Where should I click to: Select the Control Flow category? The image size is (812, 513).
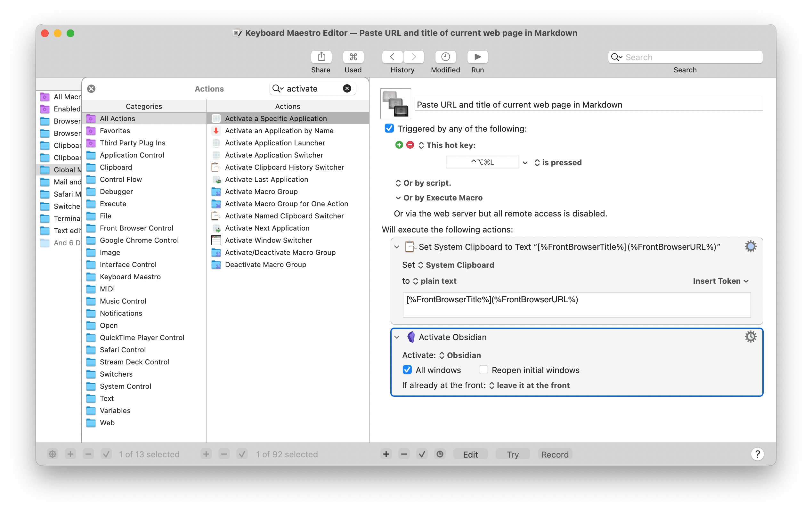[144, 179]
